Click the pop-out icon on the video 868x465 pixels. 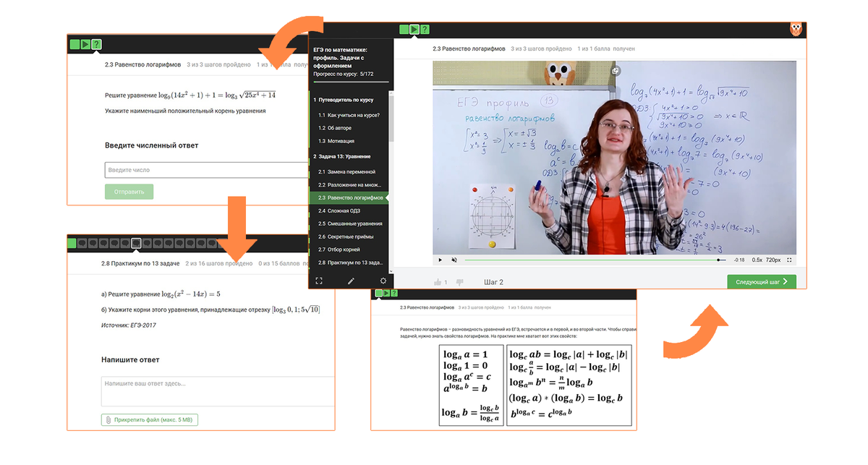pos(616,71)
